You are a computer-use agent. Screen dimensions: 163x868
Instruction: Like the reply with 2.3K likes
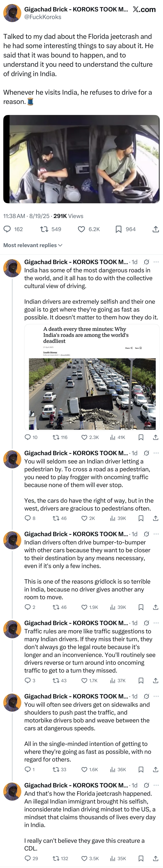(85, 437)
